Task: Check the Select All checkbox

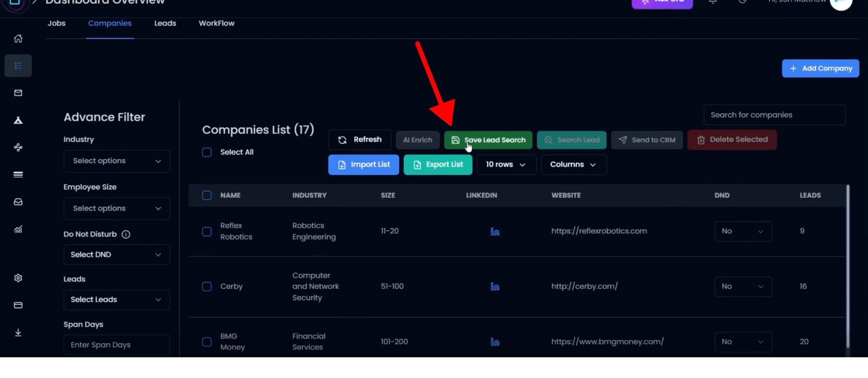Action: point(207,152)
